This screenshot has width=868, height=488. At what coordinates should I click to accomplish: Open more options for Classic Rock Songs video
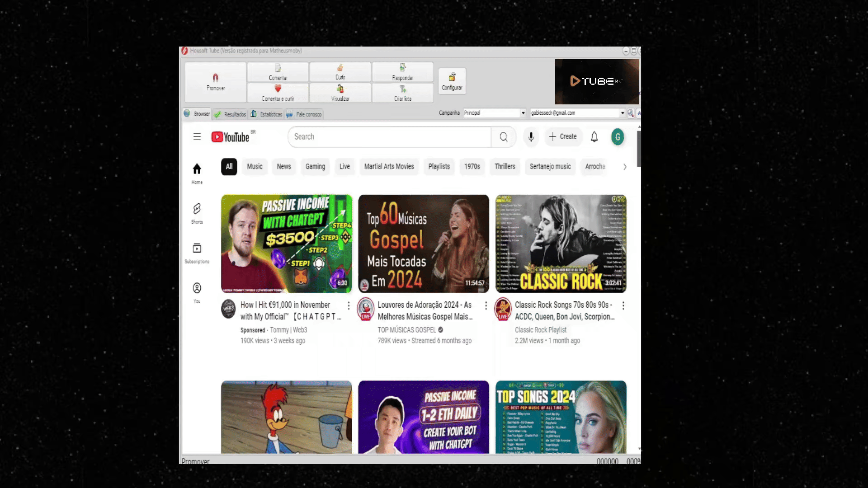(623, 306)
